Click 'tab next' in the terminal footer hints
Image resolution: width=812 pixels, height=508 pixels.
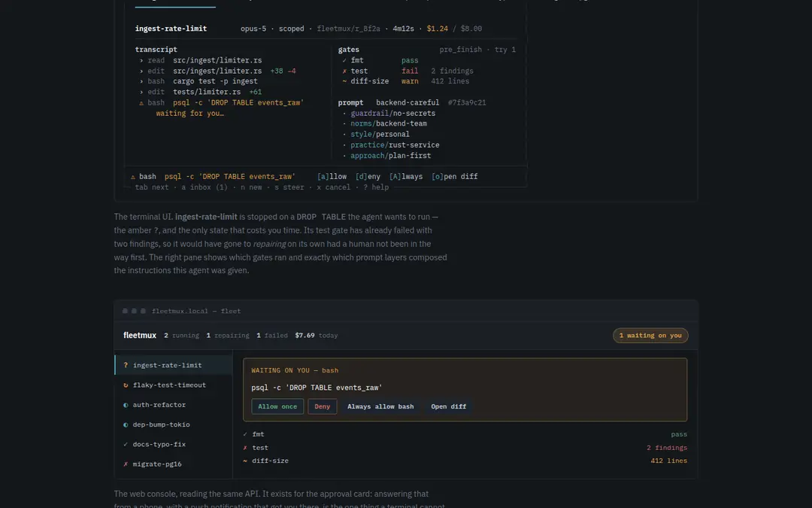click(152, 187)
